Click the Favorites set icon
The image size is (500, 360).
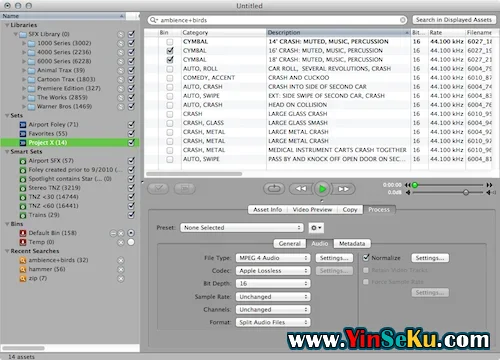pos(23,134)
